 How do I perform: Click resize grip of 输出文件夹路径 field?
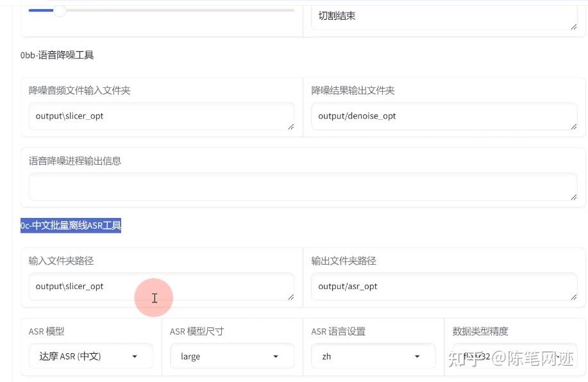click(x=573, y=297)
